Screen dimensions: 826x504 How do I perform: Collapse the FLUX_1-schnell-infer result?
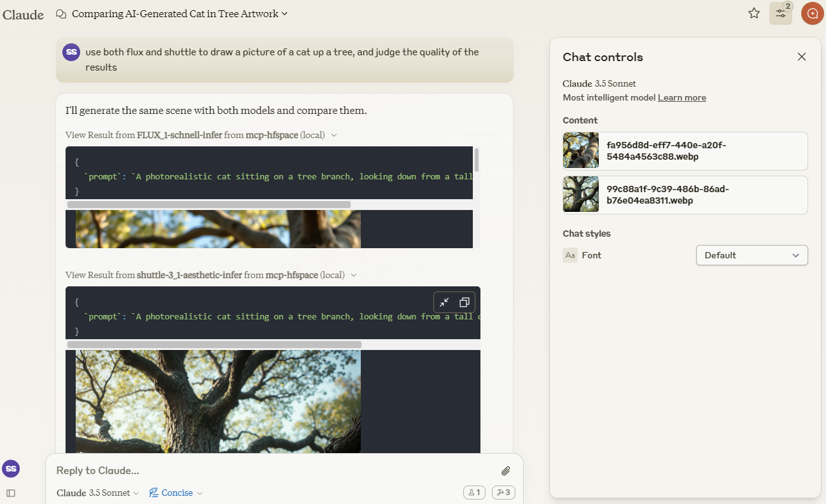334,135
